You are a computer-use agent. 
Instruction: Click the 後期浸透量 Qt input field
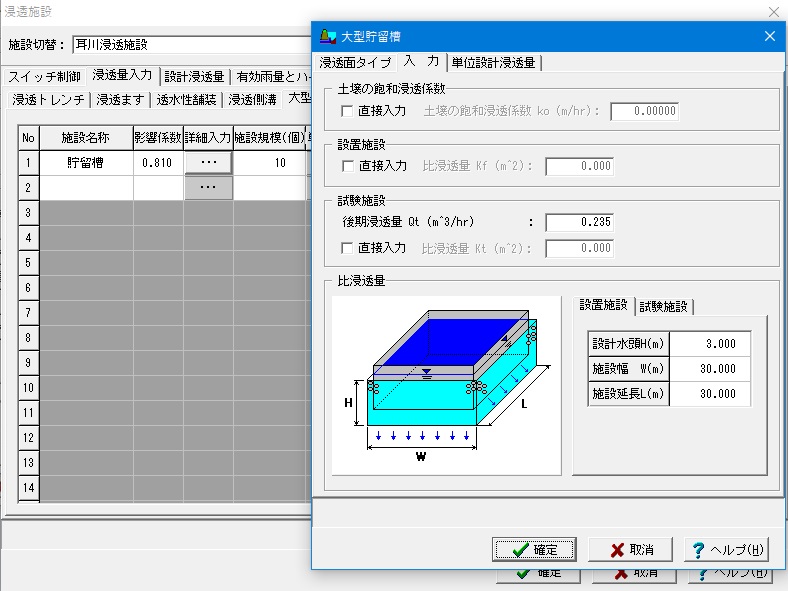579,222
